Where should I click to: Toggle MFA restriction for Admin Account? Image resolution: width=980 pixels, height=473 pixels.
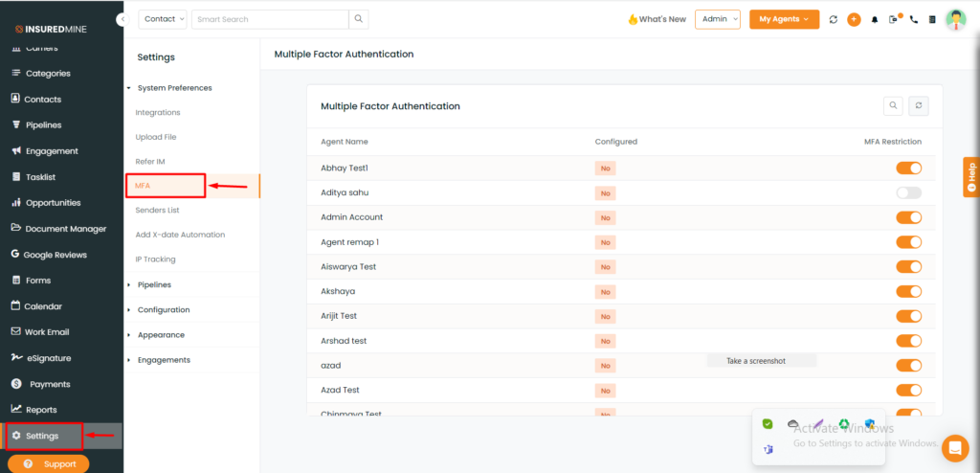click(909, 217)
